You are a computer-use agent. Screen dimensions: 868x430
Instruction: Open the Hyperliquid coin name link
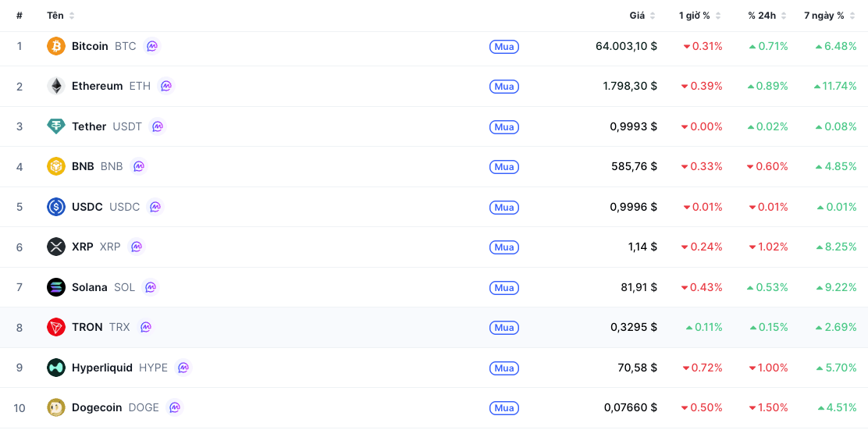[101, 368]
